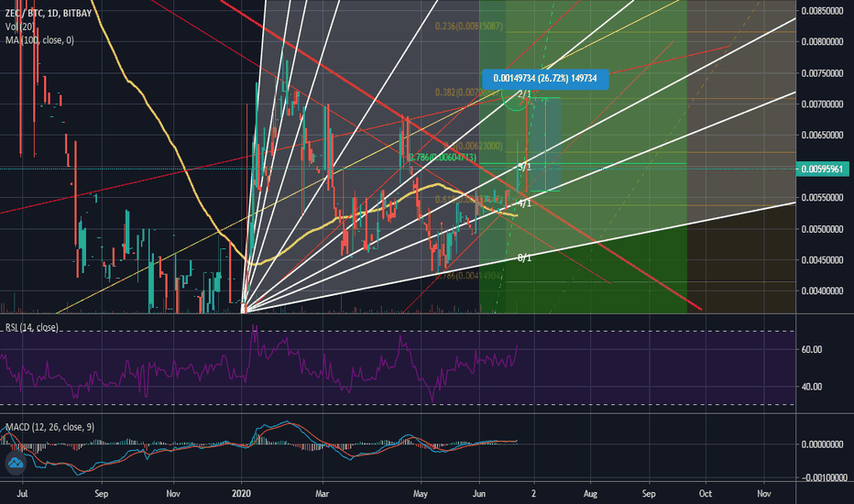Click the Mar label on time axis
Screen dimensions: 854x504
click(323, 494)
